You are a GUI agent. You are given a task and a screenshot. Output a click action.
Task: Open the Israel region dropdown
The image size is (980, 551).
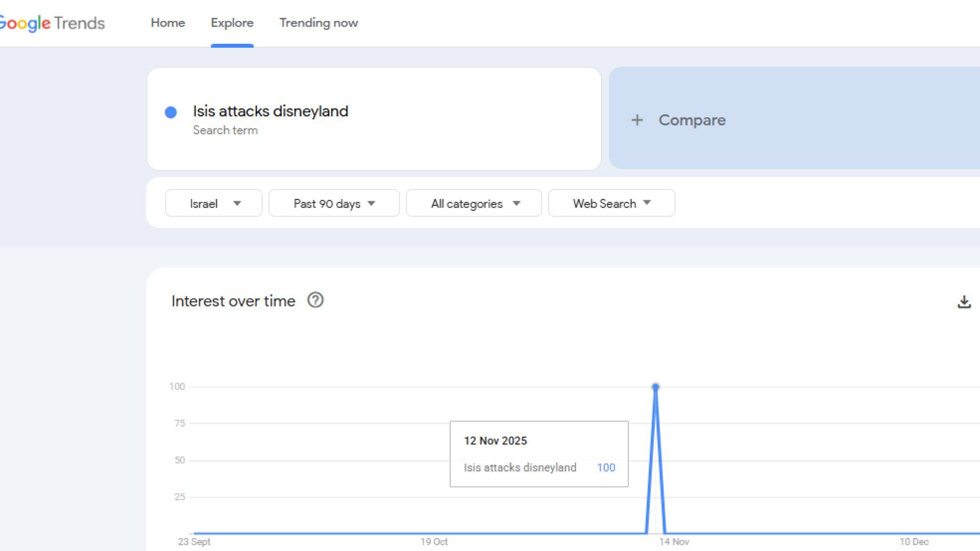coord(214,203)
